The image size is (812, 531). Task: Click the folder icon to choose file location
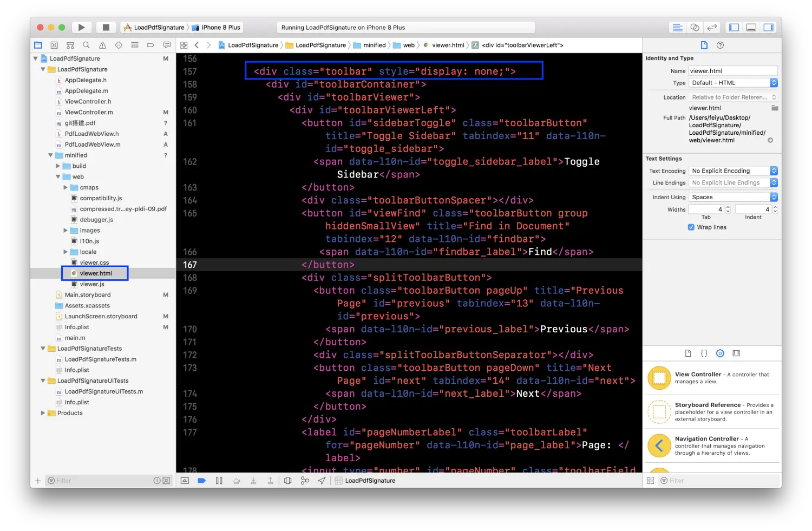(x=775, y=108)
